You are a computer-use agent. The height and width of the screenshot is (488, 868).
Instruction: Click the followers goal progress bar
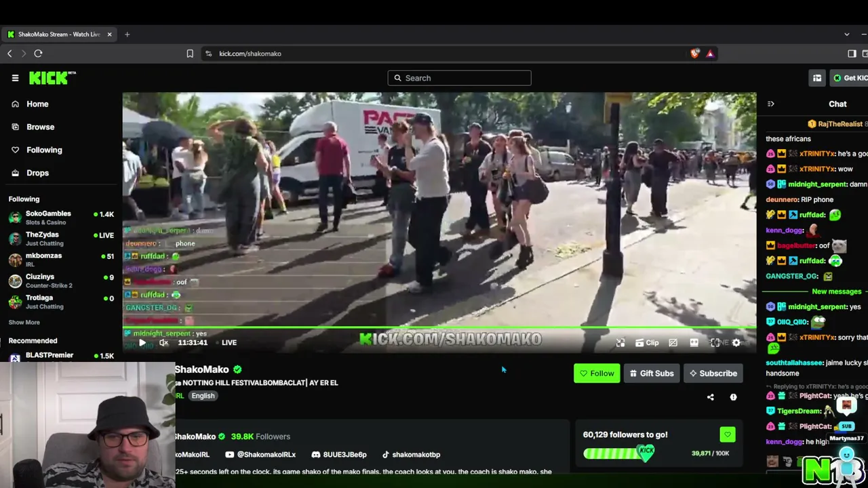(x=618, y=453)
